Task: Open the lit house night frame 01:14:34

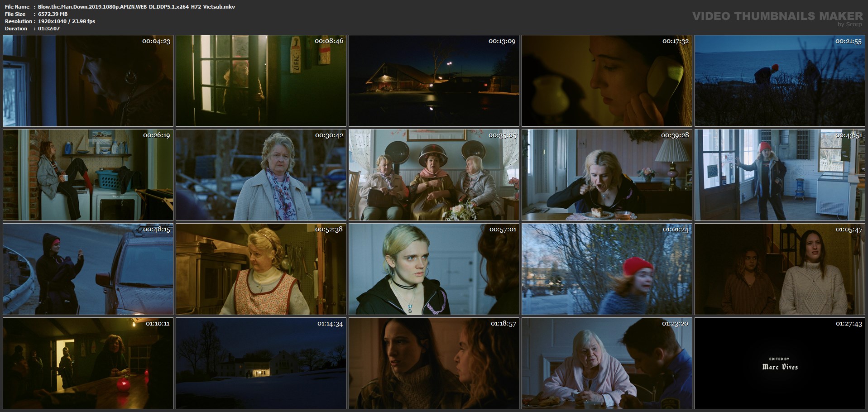Action: [x=261, y=364]
